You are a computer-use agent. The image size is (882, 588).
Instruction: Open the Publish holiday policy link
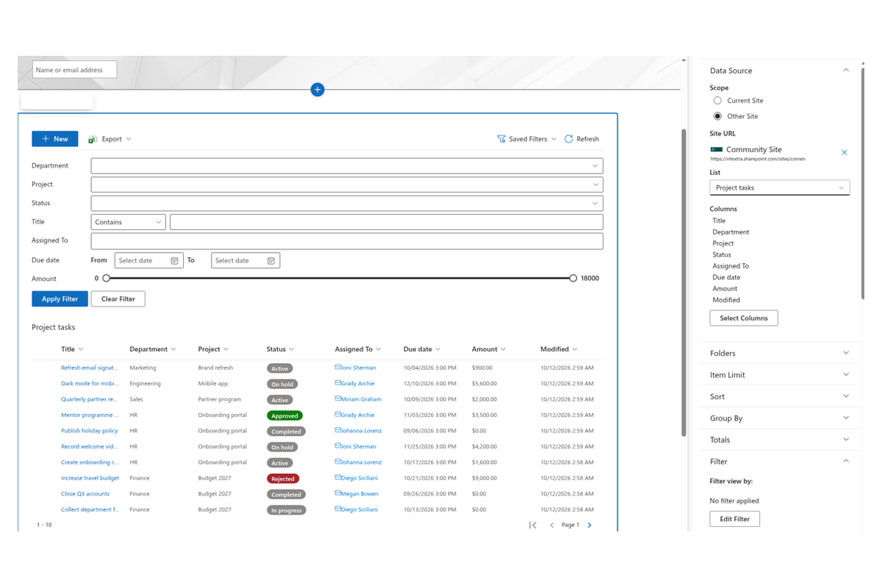pyautogui.click(x=90, y=431)
